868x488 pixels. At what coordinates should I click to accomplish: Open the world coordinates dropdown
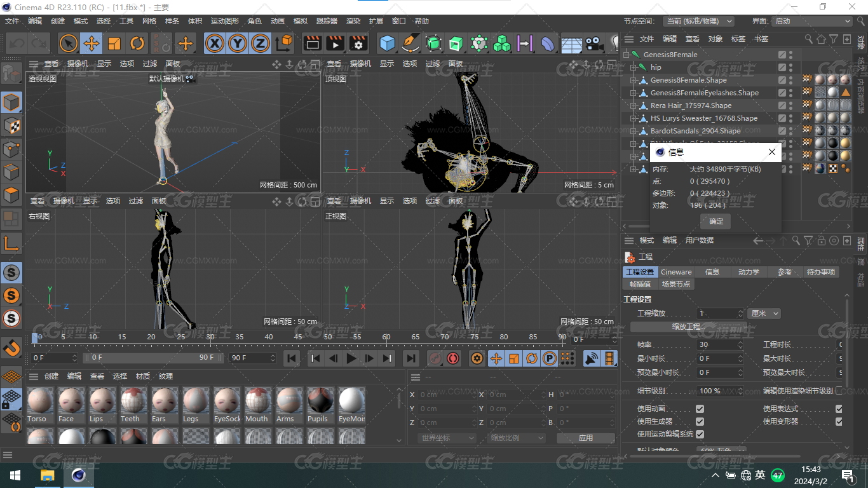[x=447, y=438]
